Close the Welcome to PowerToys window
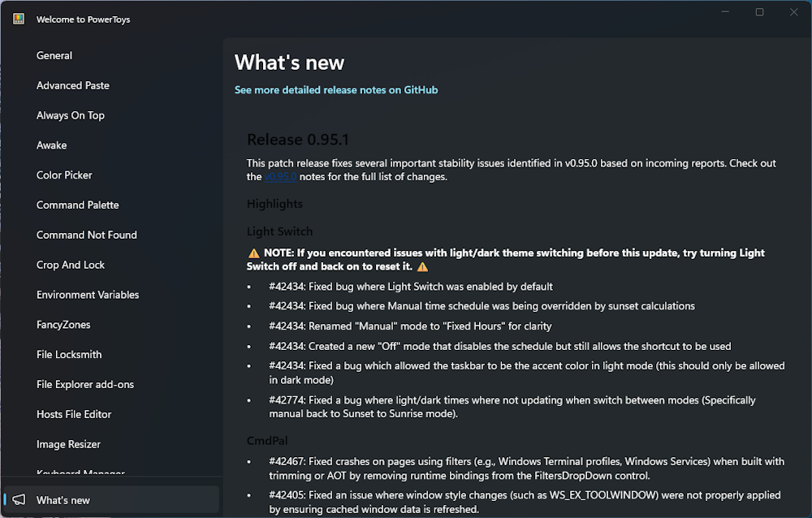Viewport: 812px width, 518px height. click(x=793, y=12)
